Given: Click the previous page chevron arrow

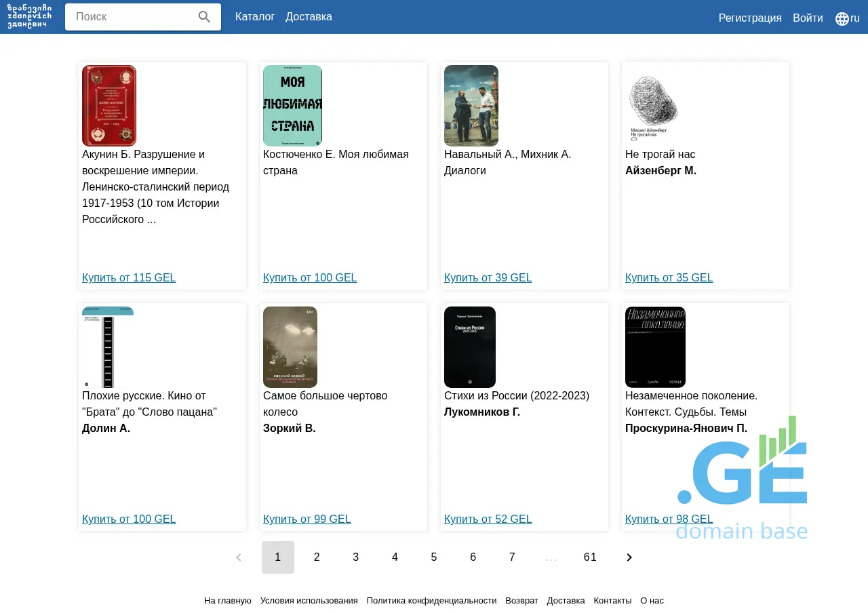Looking at the screenshot, I should pyautogui.click(x=239, y=557).
